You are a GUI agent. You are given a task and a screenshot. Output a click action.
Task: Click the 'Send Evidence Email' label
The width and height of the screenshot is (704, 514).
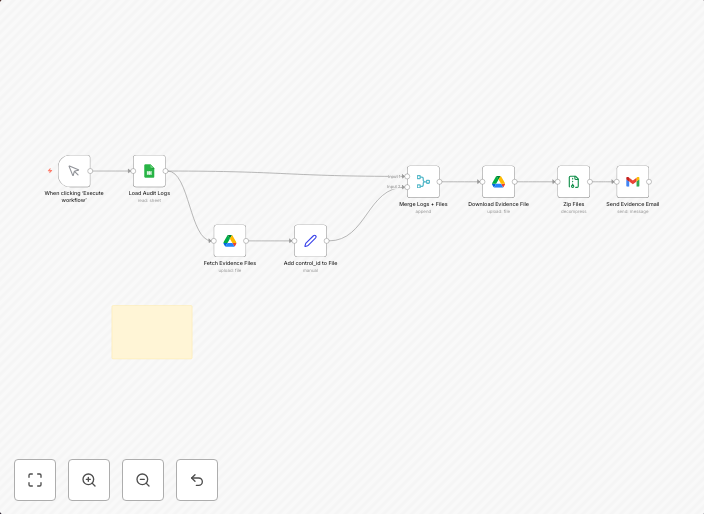pos(633,204)
